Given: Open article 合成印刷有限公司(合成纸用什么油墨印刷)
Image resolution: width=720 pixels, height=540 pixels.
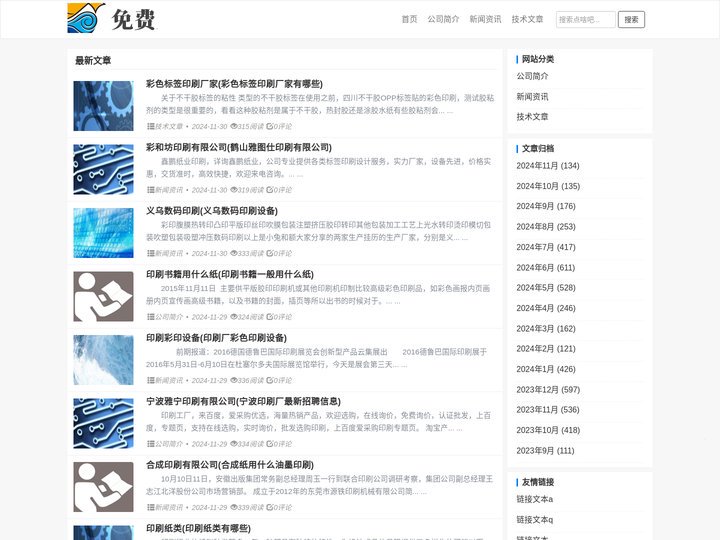Looking at the screenshot, I should click(230, 465).
